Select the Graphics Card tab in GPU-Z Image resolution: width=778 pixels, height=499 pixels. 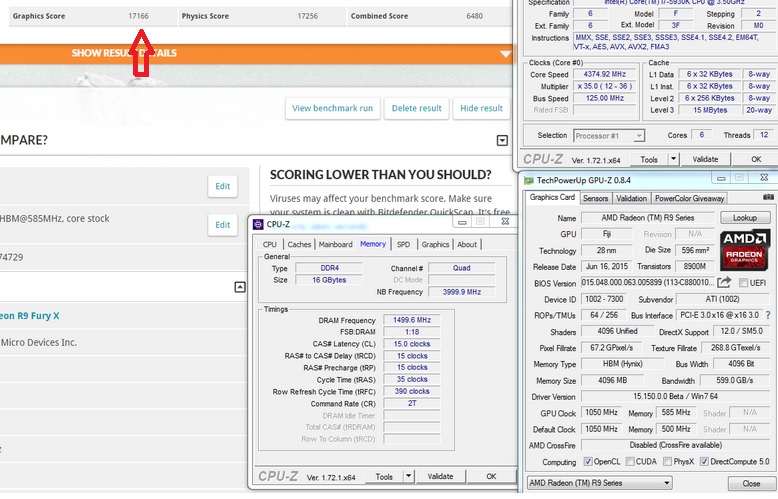[552, 197]
